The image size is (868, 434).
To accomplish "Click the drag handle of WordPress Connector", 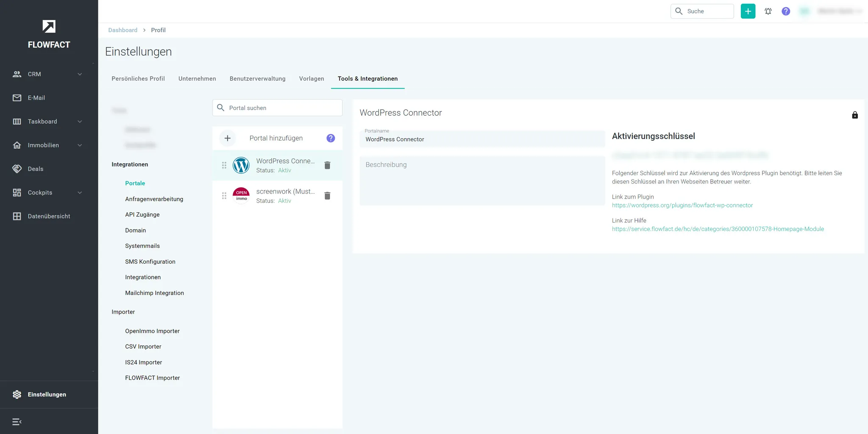I will [x=224, y=165].
